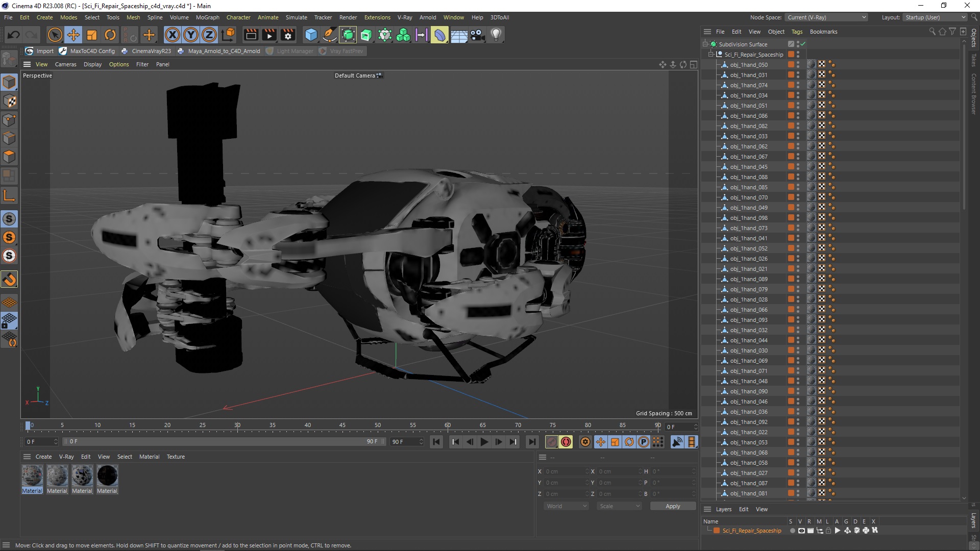Viewport: 980px width, 551px height.
Task: Click Make Editable icon in left toolbar
Action: point(9,59)
